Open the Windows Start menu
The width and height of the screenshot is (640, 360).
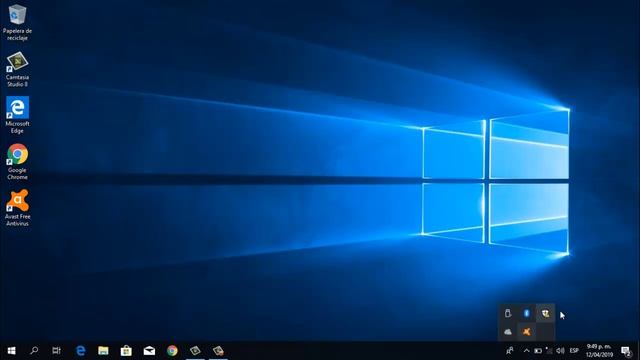[11, 351]
